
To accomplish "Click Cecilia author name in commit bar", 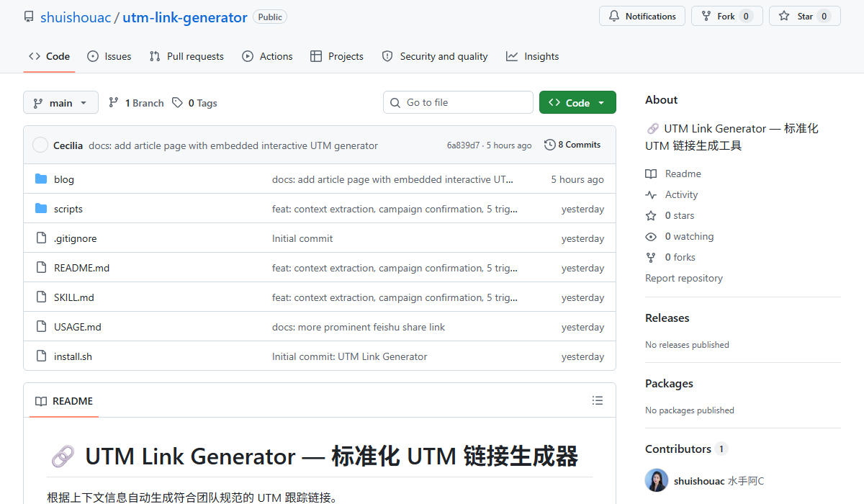I will [68, 145].
